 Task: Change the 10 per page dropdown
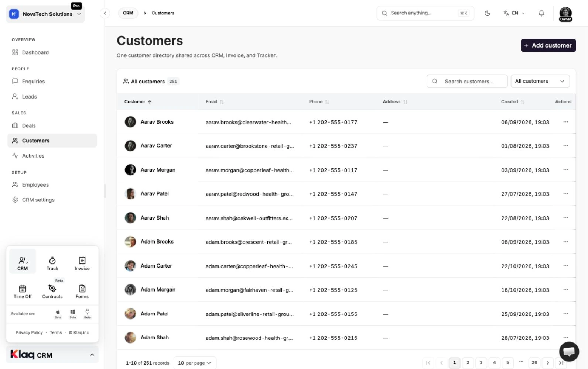(x=195, y=363)
